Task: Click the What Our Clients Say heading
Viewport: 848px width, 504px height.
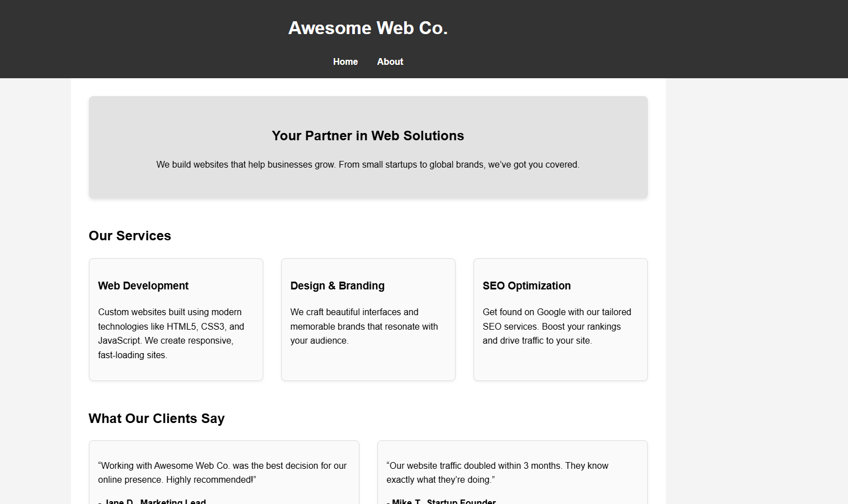Action: (x=157, y=419)
